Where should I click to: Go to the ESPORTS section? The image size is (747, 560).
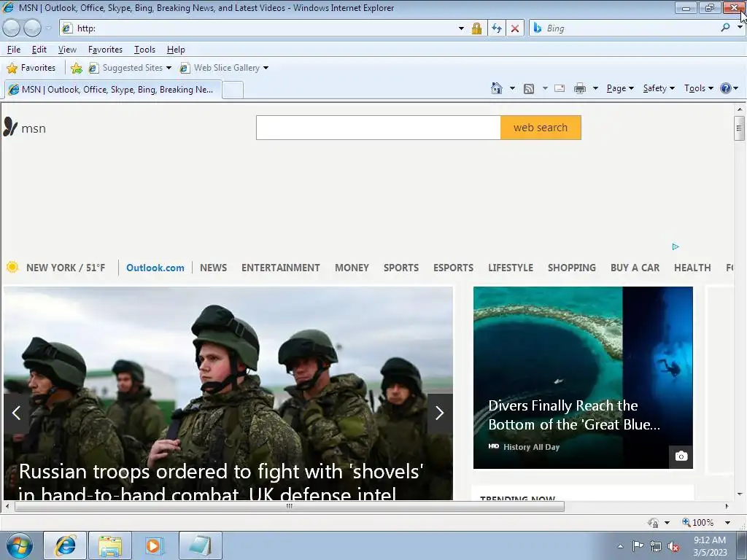point(454,268)
